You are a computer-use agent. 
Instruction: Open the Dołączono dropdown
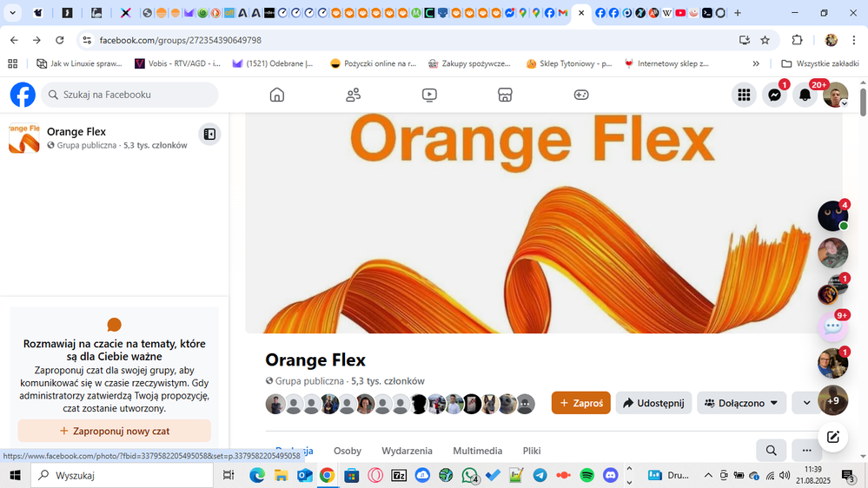click(x=741, y=403)
